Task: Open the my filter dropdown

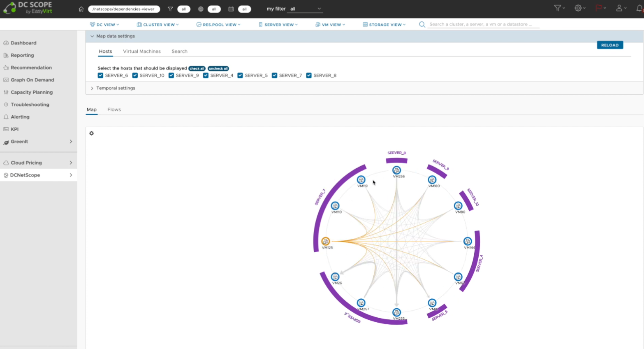Action: tap(305, 9)
